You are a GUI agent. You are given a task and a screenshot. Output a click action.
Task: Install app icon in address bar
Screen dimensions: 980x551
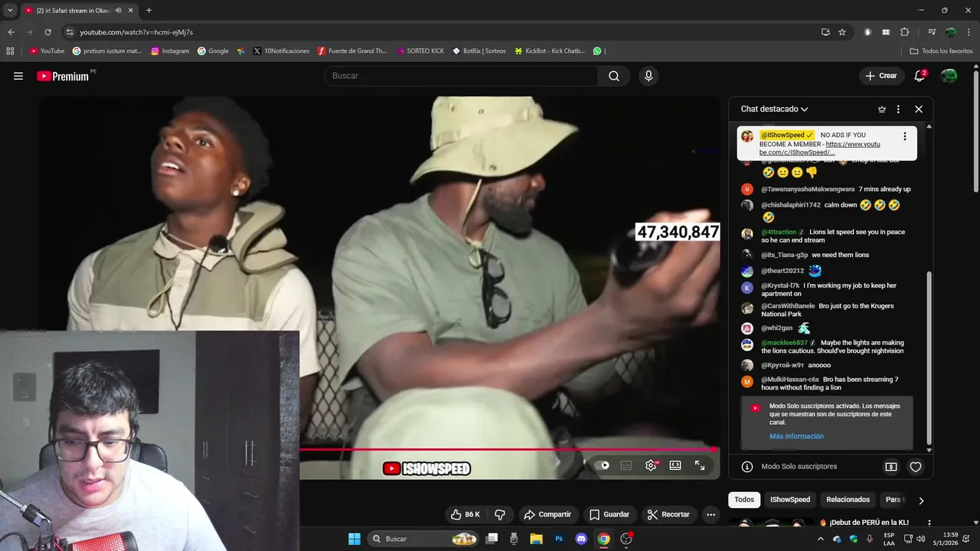pyautogui.click(x=825, y=32)
